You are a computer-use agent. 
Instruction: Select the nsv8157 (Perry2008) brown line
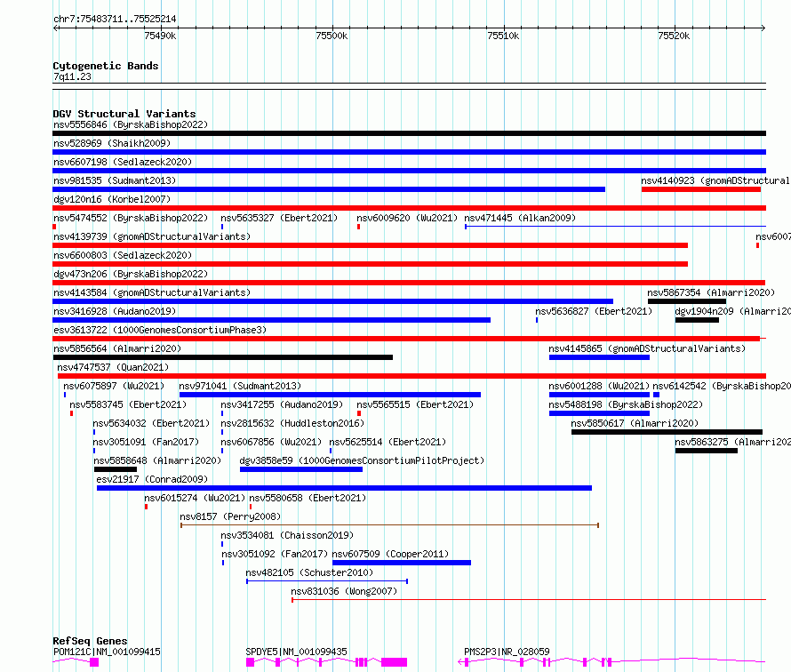tap(389, 525)
